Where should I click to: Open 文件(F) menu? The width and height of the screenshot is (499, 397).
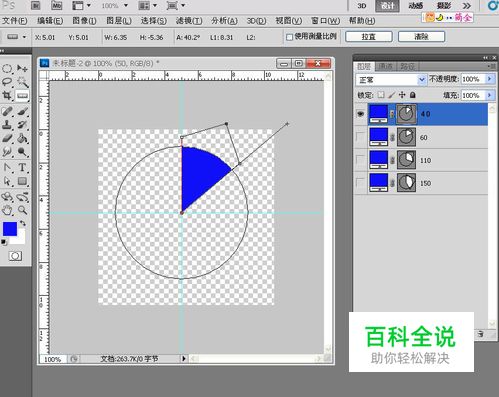pyautogui.click(x=15, y=21)
